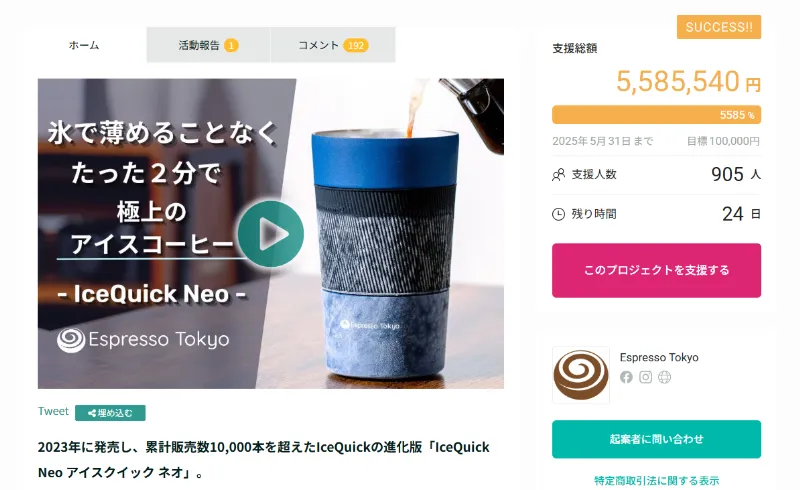Click the remaining time clock icon
This screenshot has width=800, height=490.
558,214
